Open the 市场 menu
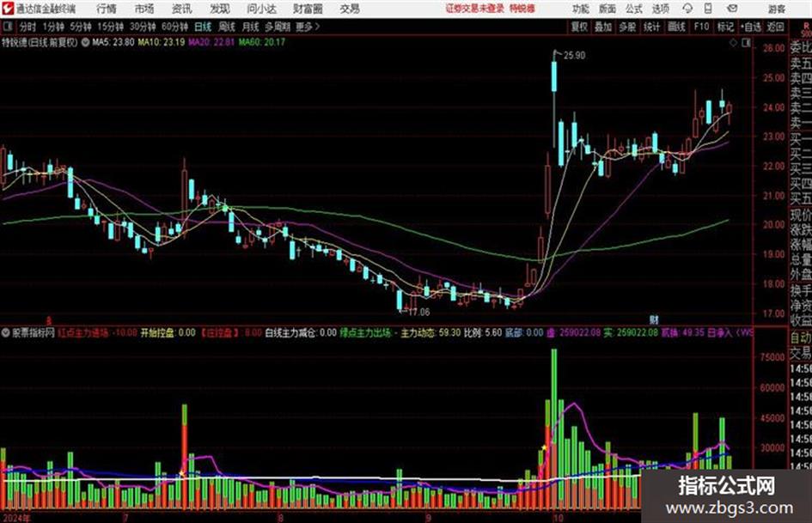This screenshot has width=812, height=523. click(144, 9)
